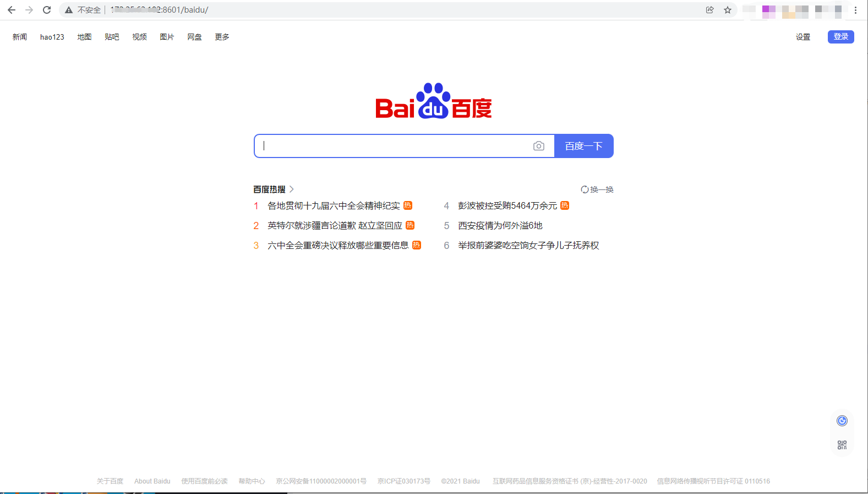This screenshot has height=494, width=868.
Task: Click the browser address bar URL
Action: [x=160, y=10]
